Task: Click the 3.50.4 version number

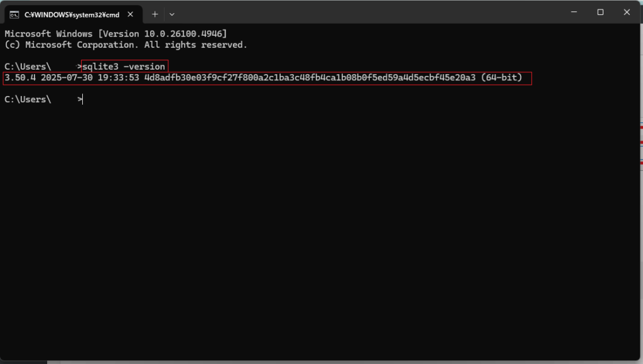Action: pos(20,77)
